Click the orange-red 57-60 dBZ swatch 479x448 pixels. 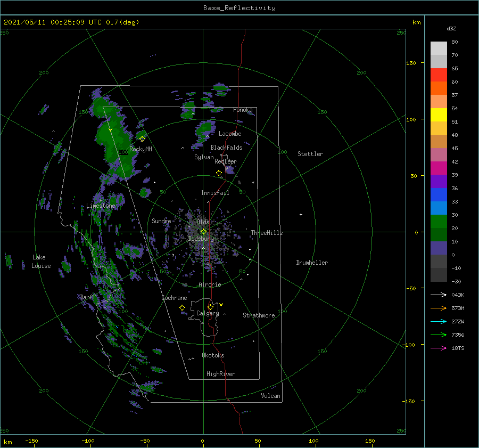point(439,88)
